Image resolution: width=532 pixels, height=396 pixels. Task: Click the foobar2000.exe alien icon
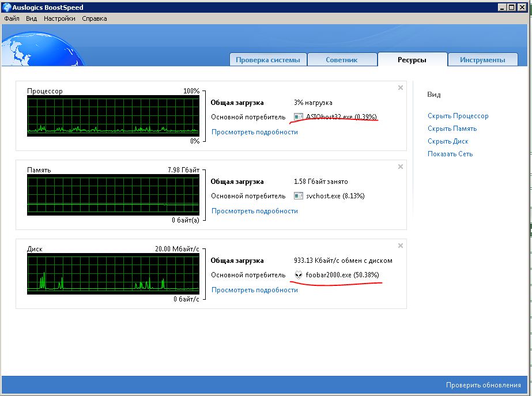(298, 275)
